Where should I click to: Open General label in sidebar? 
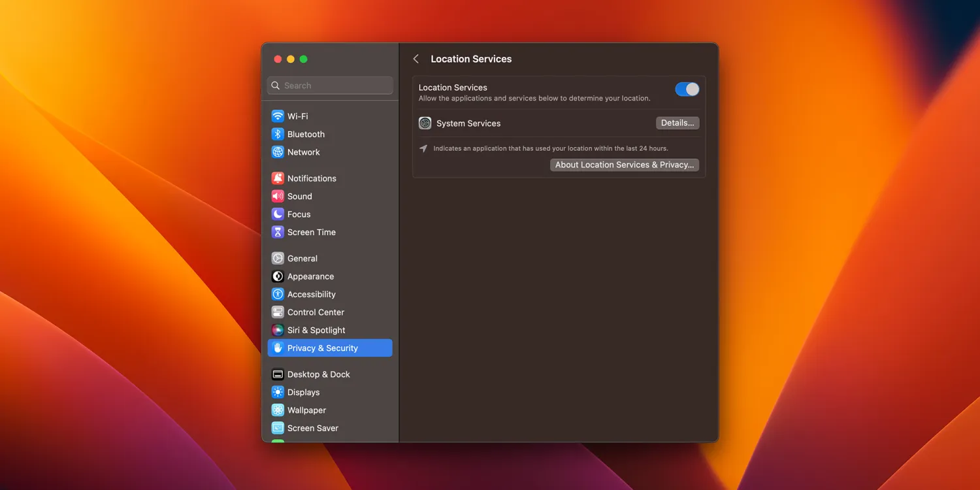[302, 258]
